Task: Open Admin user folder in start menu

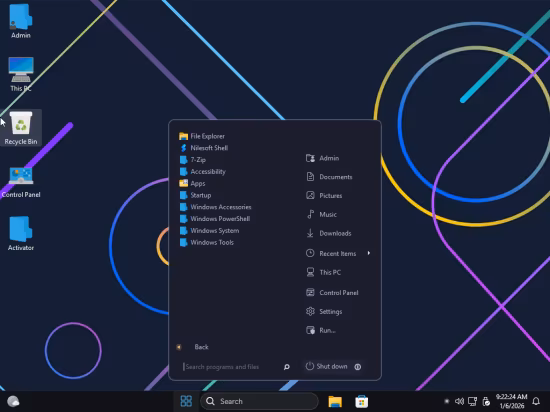Action: [x=322, y=158]
